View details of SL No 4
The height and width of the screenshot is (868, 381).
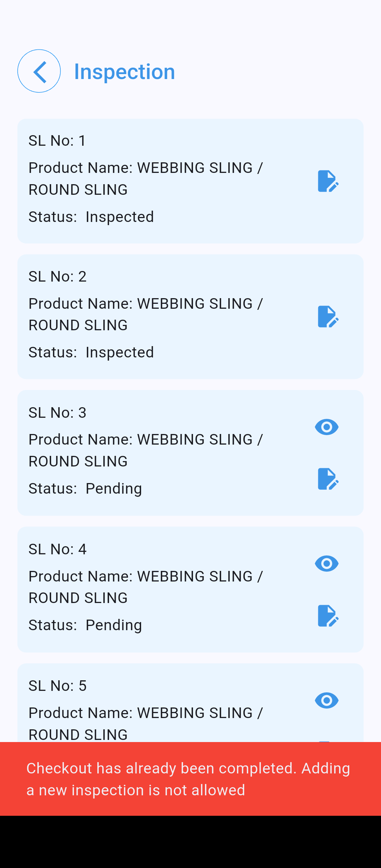click(x=327, y=563)
